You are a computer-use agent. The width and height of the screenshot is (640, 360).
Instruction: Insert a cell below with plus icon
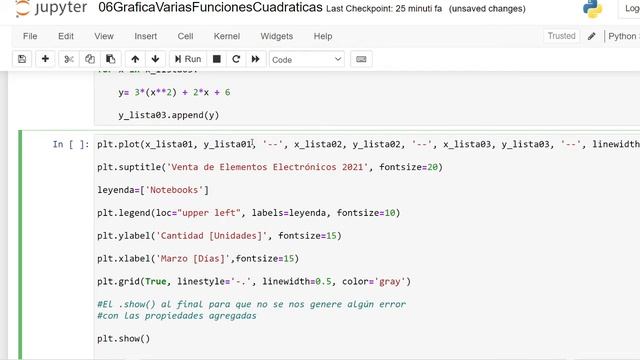click(45, 59)
